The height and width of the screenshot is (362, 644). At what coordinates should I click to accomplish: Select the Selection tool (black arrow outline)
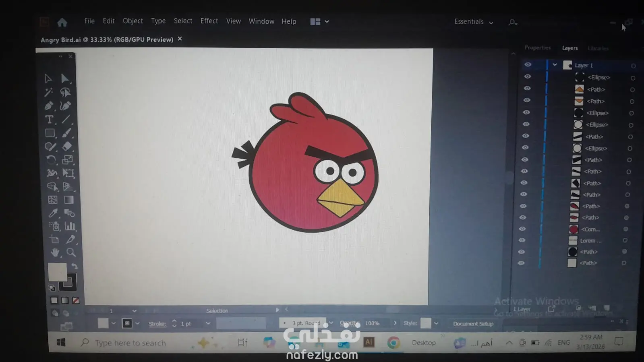click(x=48, y=79)
